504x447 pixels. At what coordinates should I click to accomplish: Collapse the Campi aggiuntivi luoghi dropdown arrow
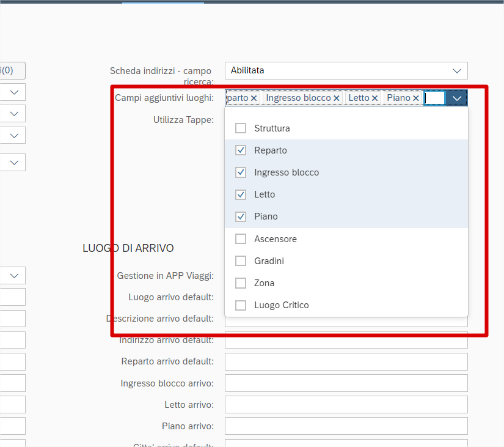[456, 98]
